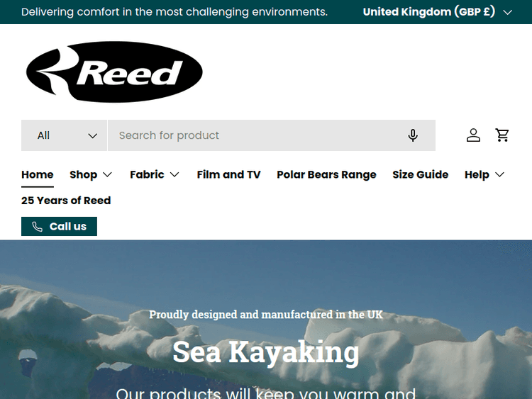The height and width of the screenshot is (399, 532).
Task: Expand the Fabric menu chevron
Action: point(174,174)
